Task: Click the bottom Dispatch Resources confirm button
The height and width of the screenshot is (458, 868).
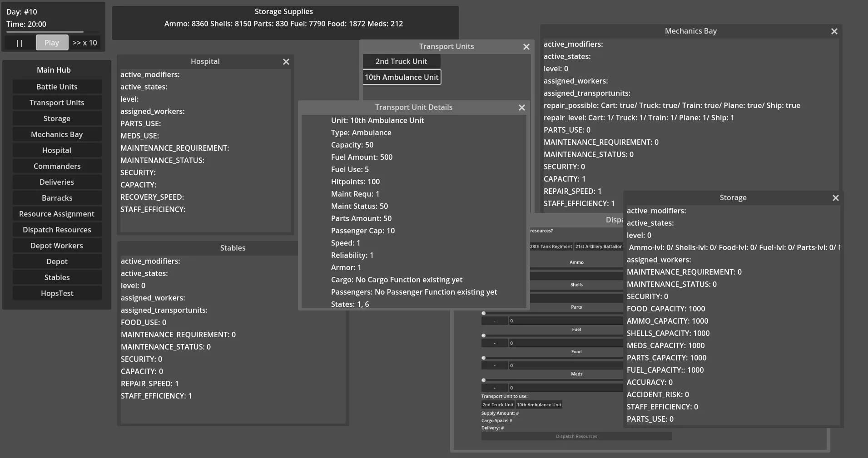Action: click(x=576, y=436)
